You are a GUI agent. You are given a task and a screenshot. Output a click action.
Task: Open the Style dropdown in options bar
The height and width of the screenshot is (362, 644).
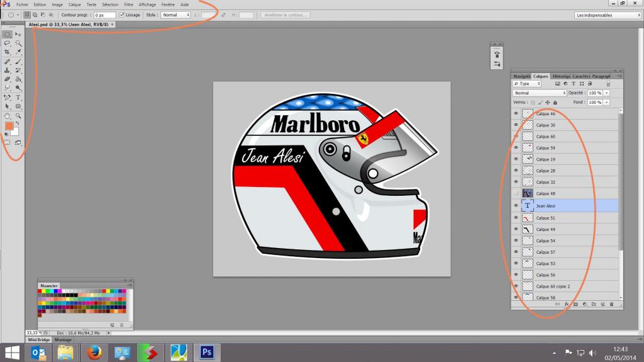[175, 15]
